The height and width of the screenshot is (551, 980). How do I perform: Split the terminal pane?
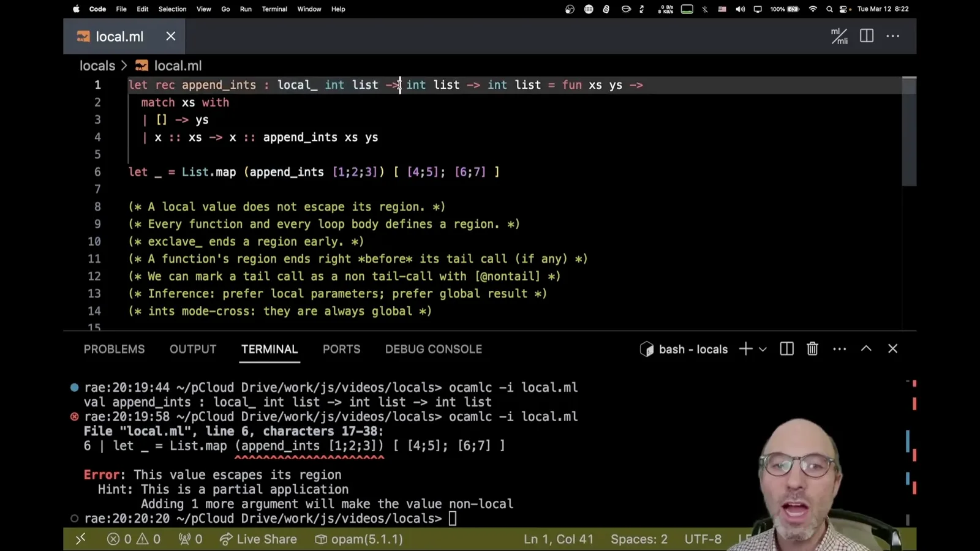coord(787,349)
